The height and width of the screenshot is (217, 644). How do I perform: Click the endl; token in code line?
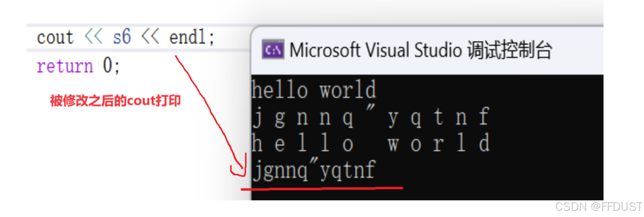(x=192, y=37)
